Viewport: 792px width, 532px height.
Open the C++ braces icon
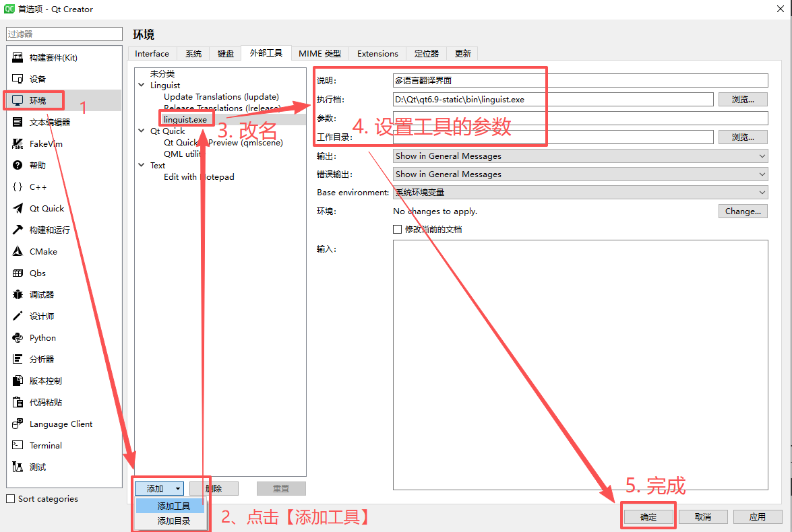pyautogui.click(x=18, y=187)
